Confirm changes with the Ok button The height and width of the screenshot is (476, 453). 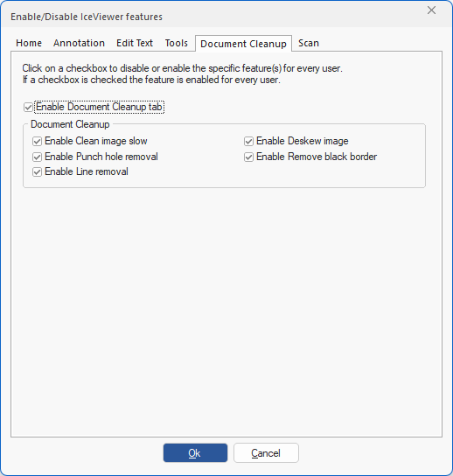coord(195,453)
